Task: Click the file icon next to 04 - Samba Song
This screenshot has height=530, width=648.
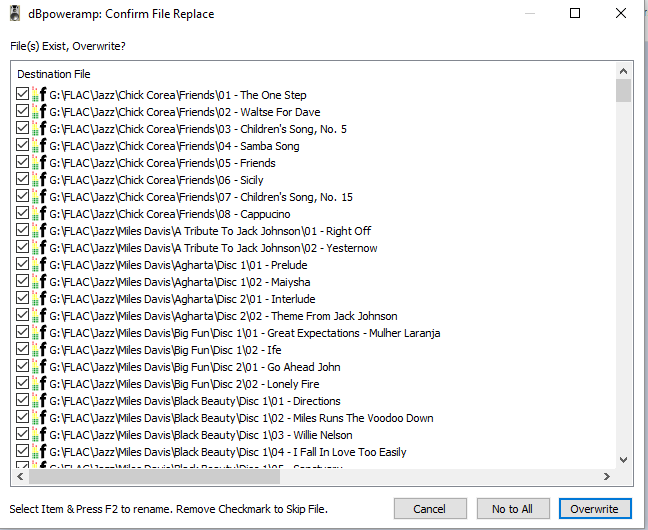Action: 39,146
